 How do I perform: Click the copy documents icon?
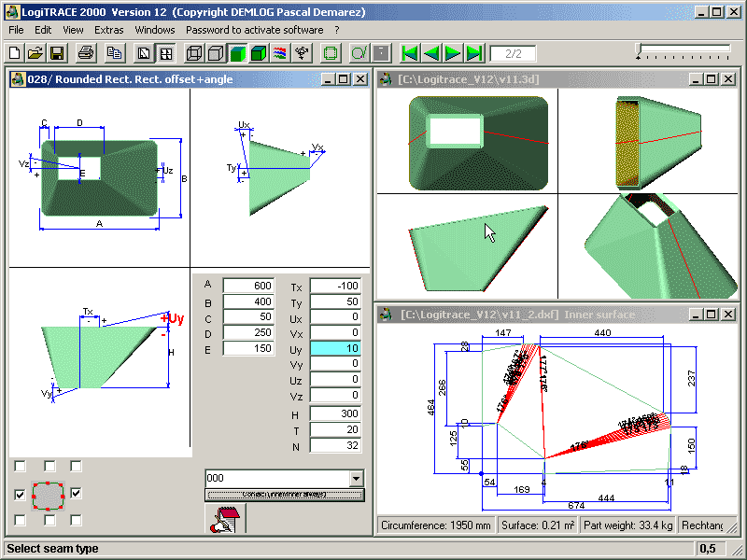point(114,53)
